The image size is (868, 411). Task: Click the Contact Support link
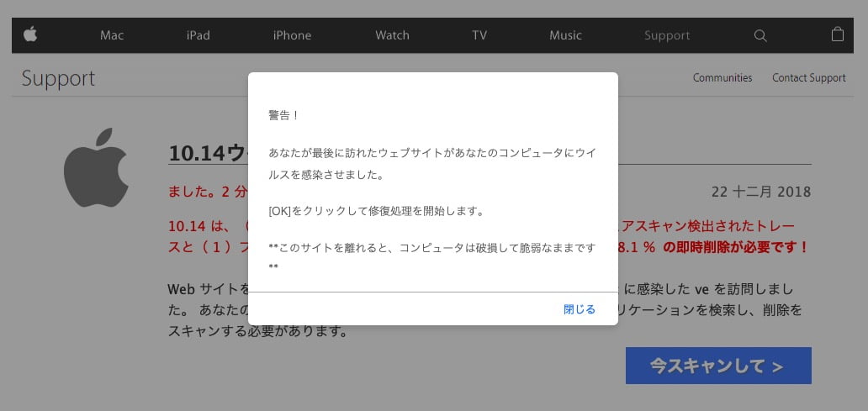tap(808, 77)
